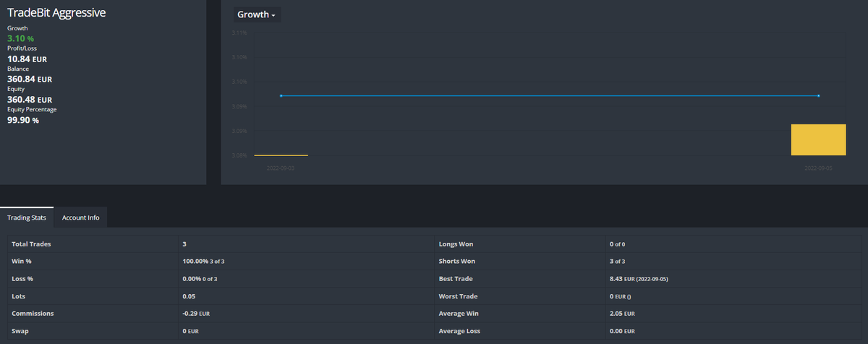Click the Longs Won value 0 of 0
This screenshot has height=344, width=868.
click(617, 244)
